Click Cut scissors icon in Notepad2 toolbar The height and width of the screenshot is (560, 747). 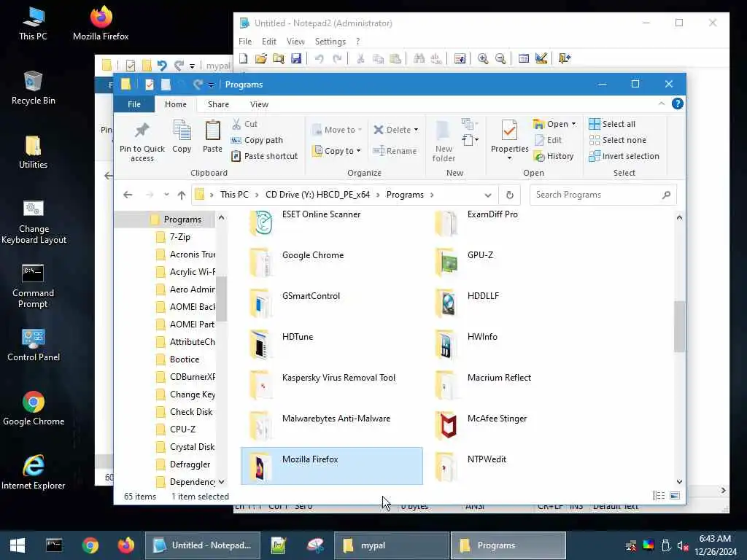tap(360, 58)
